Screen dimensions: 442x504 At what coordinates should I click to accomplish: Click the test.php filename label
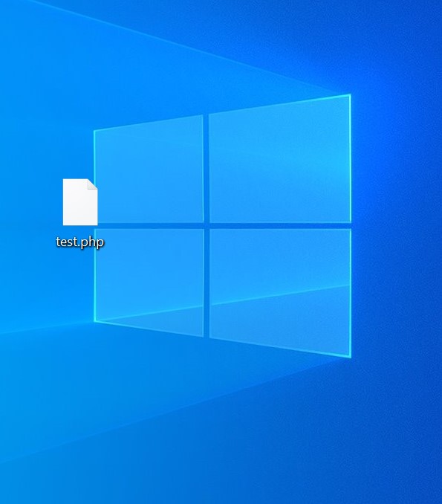tap(80, 242)
